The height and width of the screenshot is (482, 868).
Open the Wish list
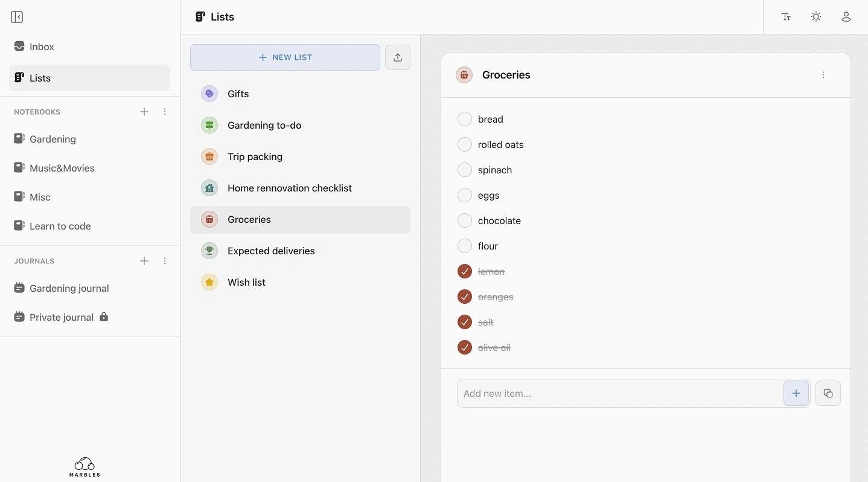[x=246, y=282]
